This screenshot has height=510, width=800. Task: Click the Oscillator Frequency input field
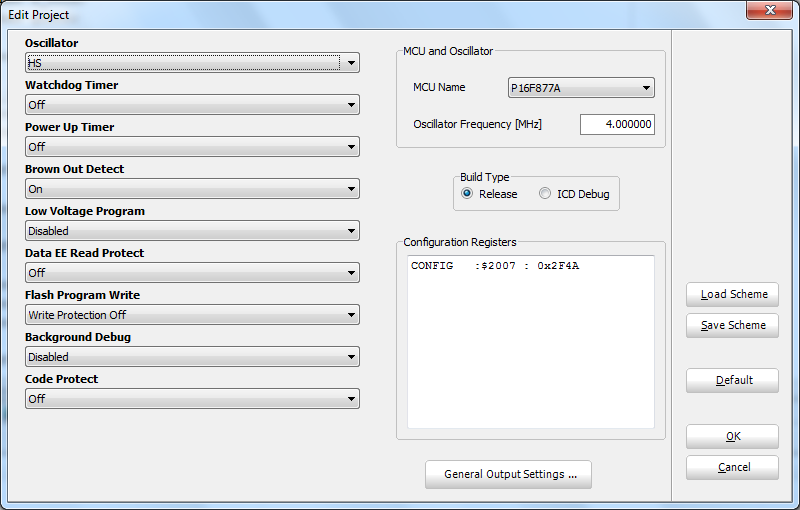click(616, 125)
